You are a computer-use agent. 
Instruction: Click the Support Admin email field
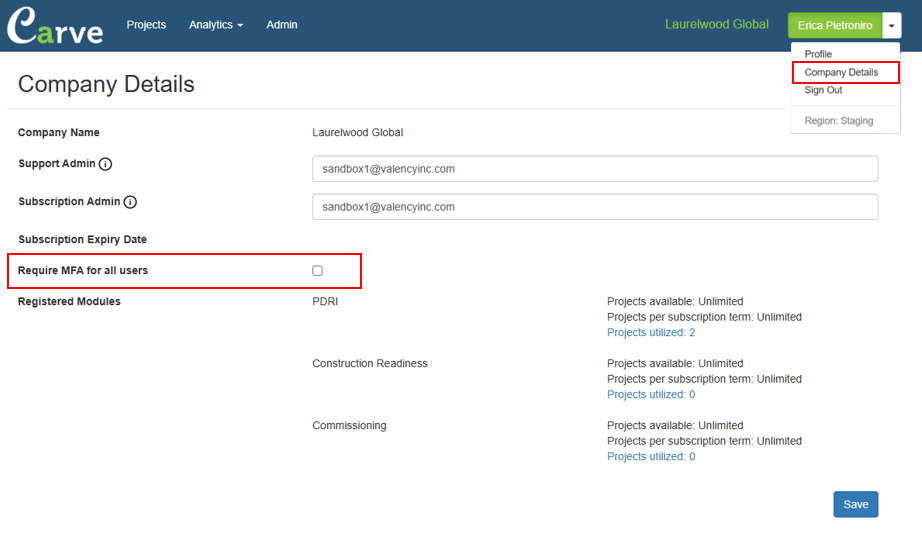pos(595,169)
